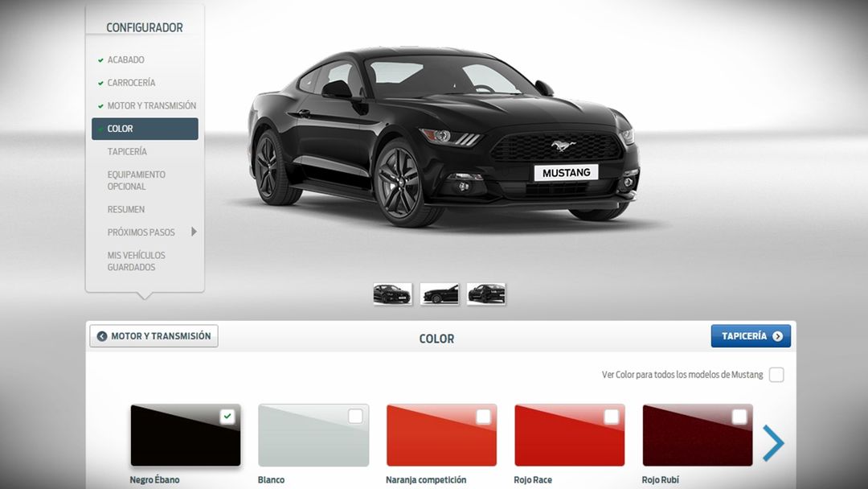Open the Tapicería sidebar step
868x489 pixels.
pos(127,151)
